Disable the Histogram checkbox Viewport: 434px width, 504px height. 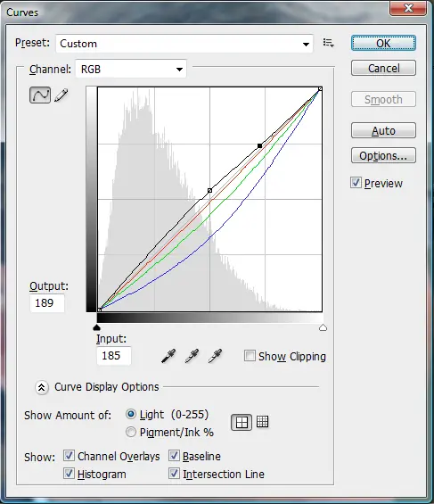pos(69,474)
